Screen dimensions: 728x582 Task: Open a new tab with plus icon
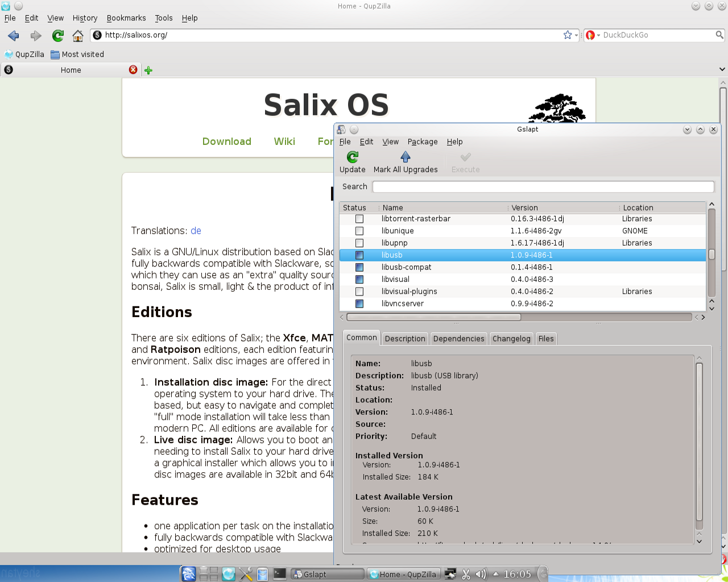click(x=148, y=70)
